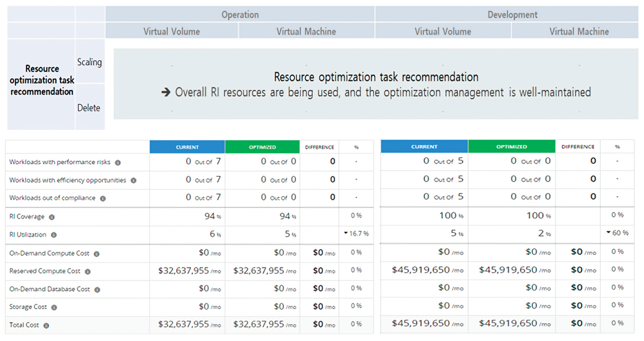The width and height of the screenshot is (644, 341).
Task: Select the Delete row label
Action: pos(89,108)
